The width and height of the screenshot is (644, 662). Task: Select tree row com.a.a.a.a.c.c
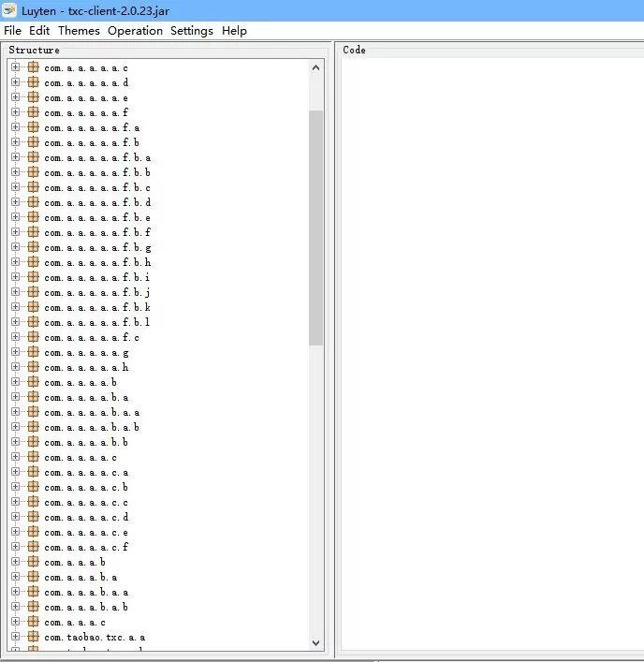point(86,503)
